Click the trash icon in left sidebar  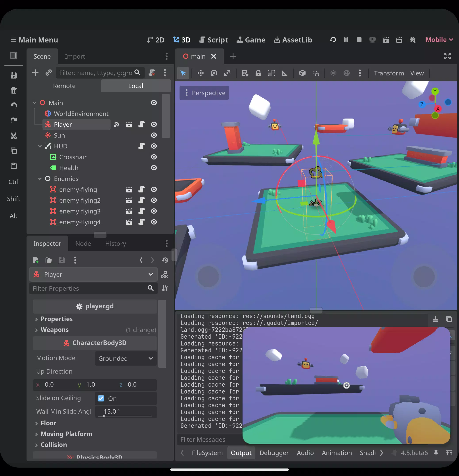(13, 91)
